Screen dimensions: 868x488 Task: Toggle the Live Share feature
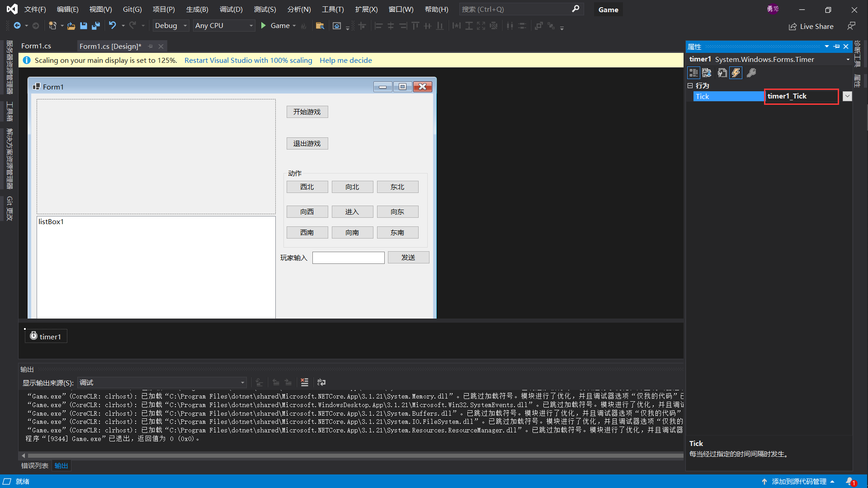point(812,26)
